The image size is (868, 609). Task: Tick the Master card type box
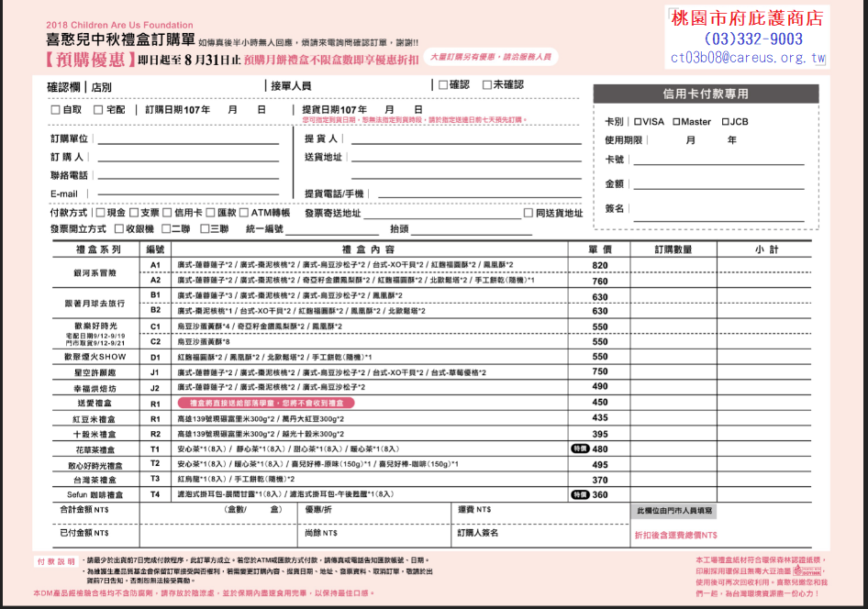676,122
